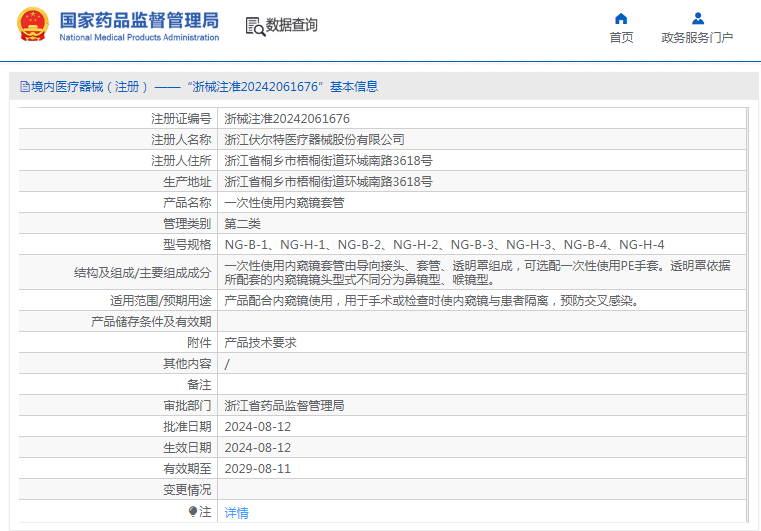Click the national emblem logo

tap(33, 24)
